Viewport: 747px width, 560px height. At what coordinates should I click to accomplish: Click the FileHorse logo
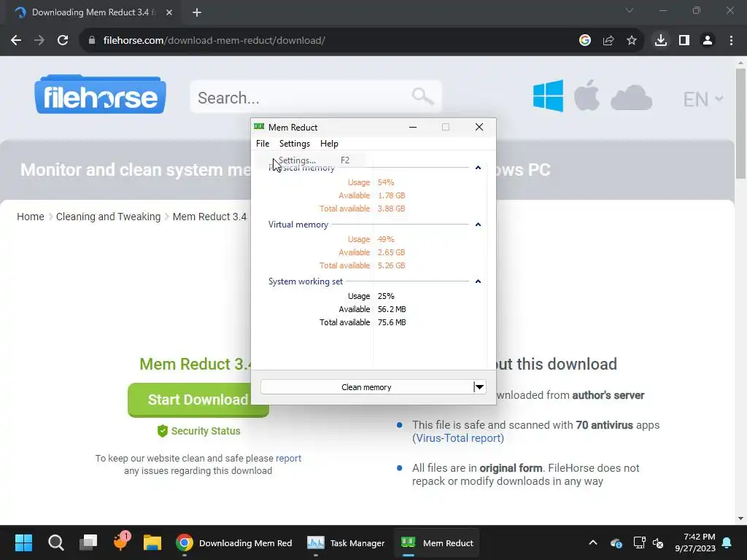click(x=100, y=94)
